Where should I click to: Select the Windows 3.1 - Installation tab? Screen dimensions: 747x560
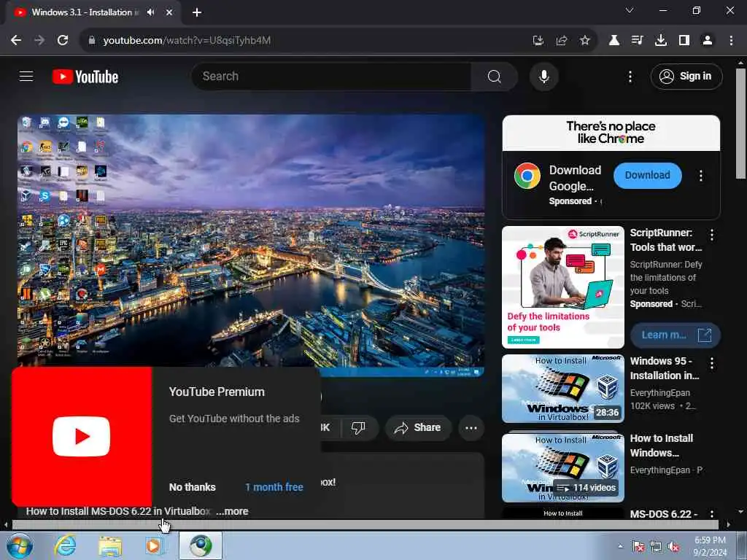coord(85,12)
